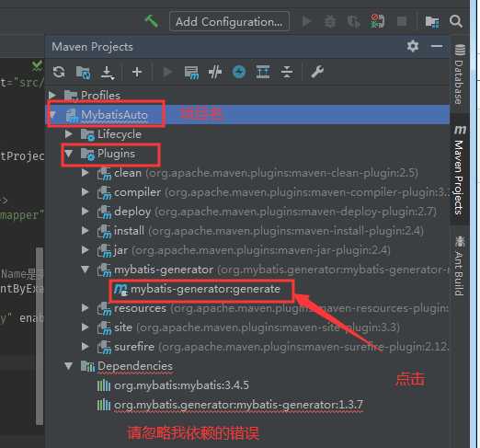This screenshot has width=480, height=448.
Task: Expand the jar plugin node
Action: tap(86, 250)
